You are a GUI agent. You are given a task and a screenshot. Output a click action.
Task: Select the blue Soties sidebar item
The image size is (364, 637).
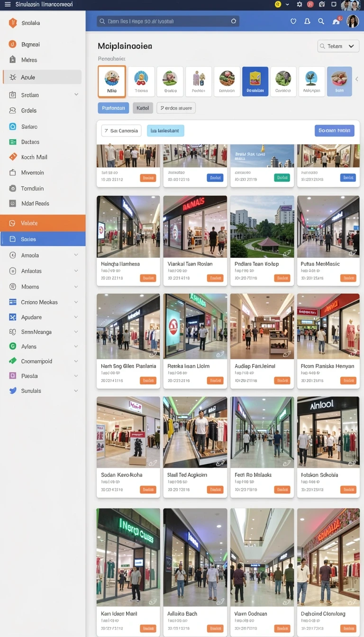pos(43,239)
